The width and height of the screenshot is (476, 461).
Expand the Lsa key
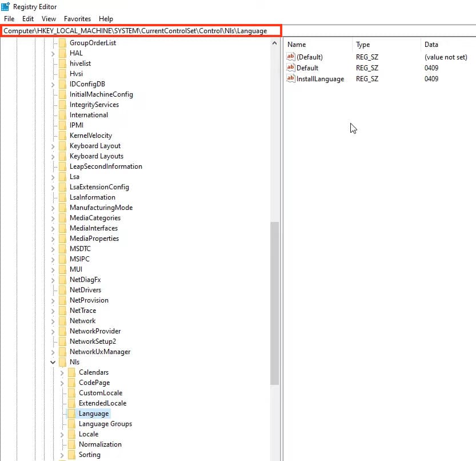tap(53, 177)
